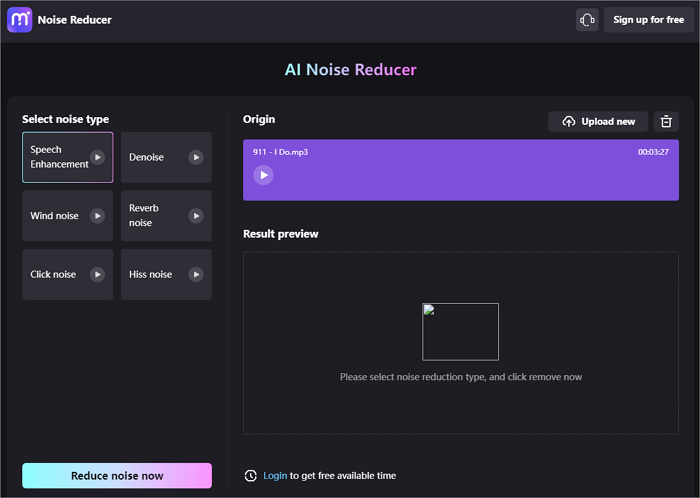Pick the Click noise type option
This screenshot has width=700, height=498.
click(x=54, y=274)
